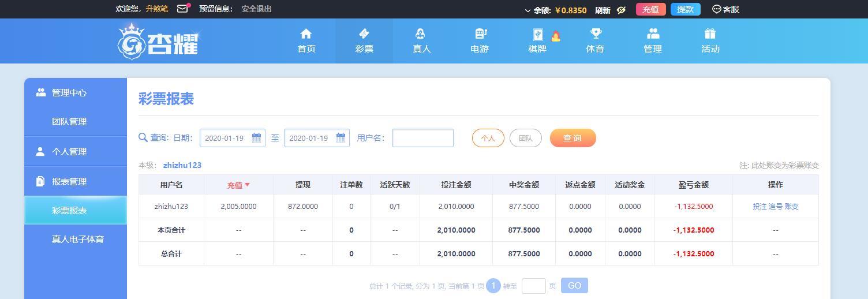
Task: Click the 查询 search button
Action: pos(573,138)
